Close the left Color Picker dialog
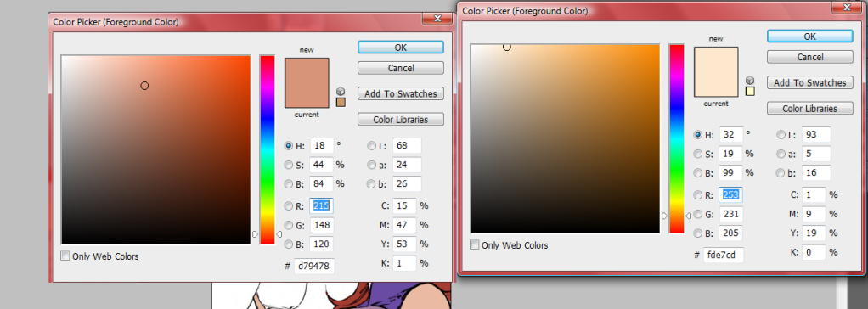The width and height of the screenshot is (868, 309). [438, 19]
